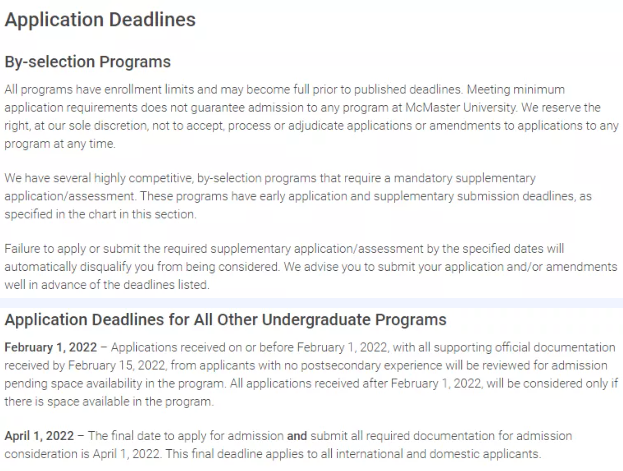
Task: Click the Application Deadlines main heading
Action: tap(100, 20)
